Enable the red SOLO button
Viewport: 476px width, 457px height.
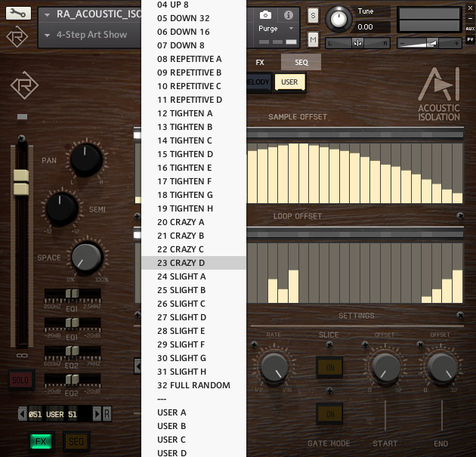[x=20, y=380]
